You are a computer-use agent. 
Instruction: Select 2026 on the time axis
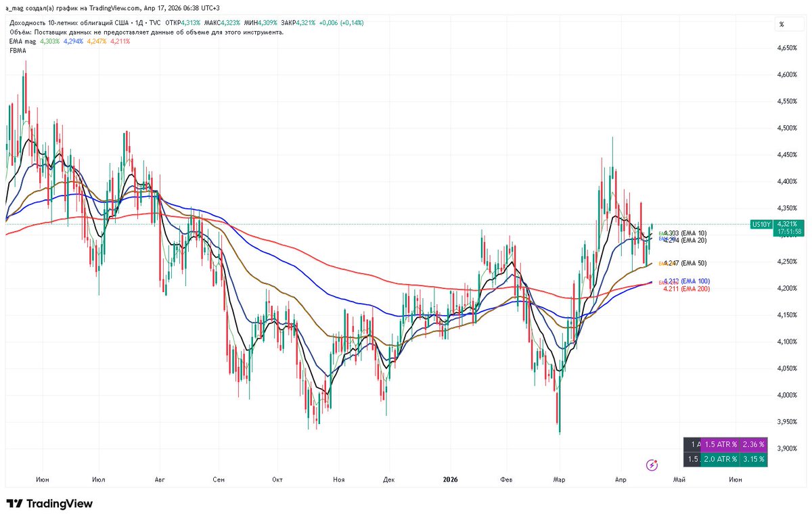(x=450, y=479)
